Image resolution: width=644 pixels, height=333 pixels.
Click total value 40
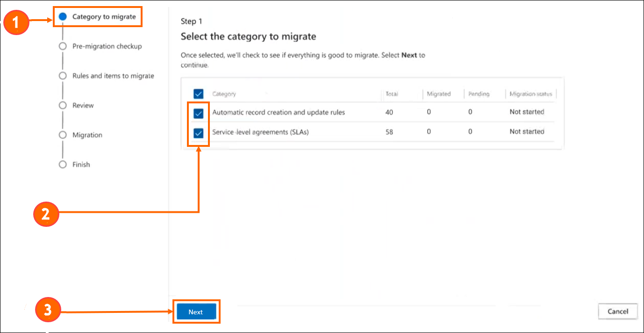tap(390, 112)
